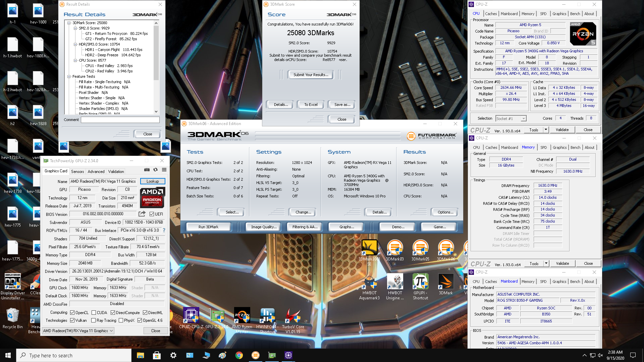Collapse CPU Score tree node
The height and width of the screenshot is (362, 644).
(x=75, y=60)
